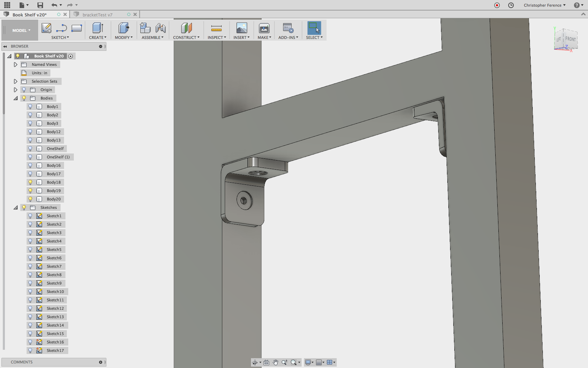Open the MODEL workspace dropdown
Image resolution: width=588 pixels, height=368 pixels.
pyautogui.click(x=21, y=30)
